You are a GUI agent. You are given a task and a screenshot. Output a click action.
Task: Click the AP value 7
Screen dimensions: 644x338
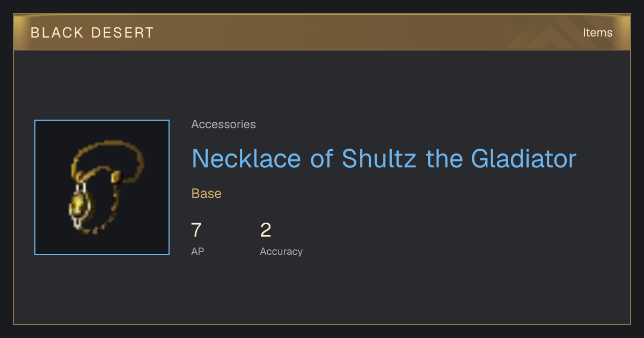coord(196,230)
